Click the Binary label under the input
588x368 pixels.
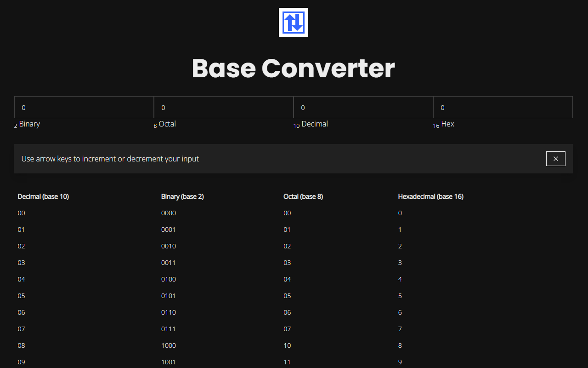pyautogui.click(x=29, y=124)
